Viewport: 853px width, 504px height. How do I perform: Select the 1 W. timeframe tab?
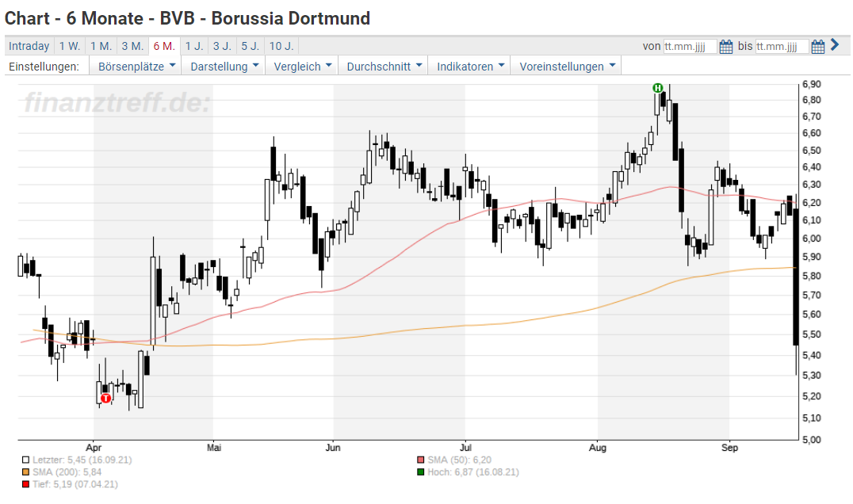70,46
